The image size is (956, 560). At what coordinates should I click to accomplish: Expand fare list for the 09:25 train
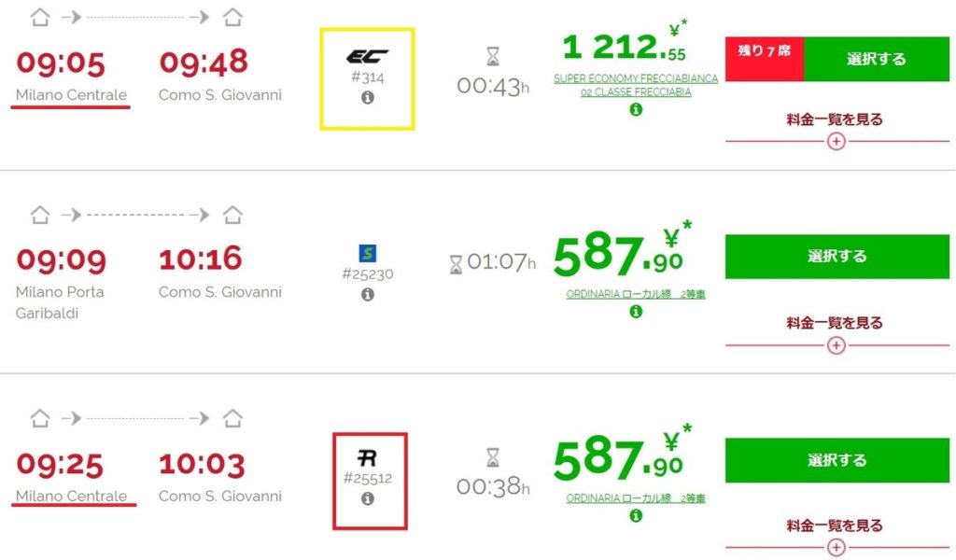pyautogui.click(x=836, y=548)
